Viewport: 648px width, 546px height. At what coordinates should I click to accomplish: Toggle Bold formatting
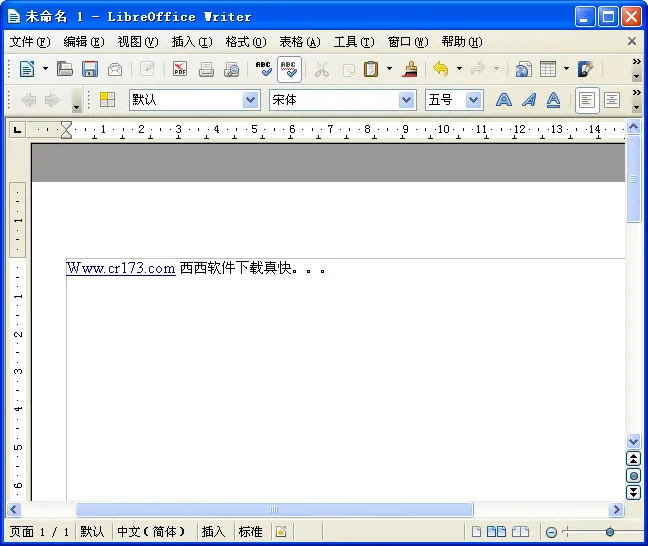click(x=504, y=100)
